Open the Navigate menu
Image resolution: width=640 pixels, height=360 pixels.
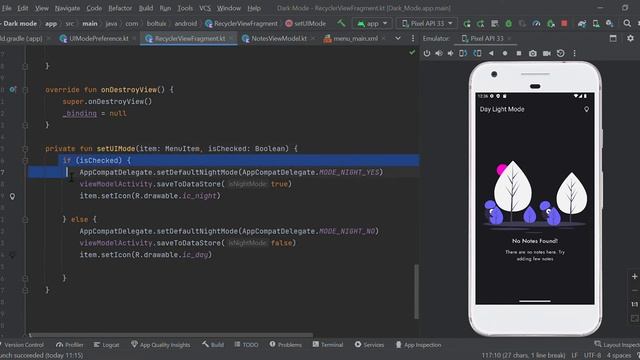tap(67, 8)
